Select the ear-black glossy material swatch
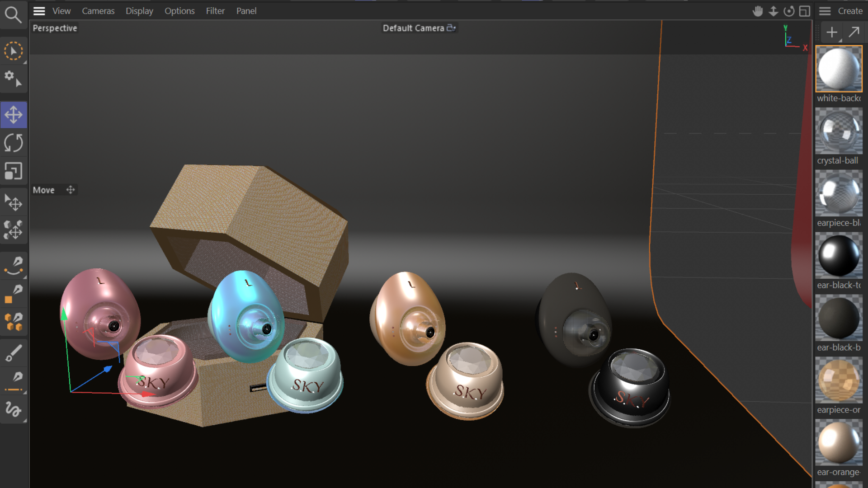The height and width of the screenshot is (488, 868). click(x=839, y=256)
